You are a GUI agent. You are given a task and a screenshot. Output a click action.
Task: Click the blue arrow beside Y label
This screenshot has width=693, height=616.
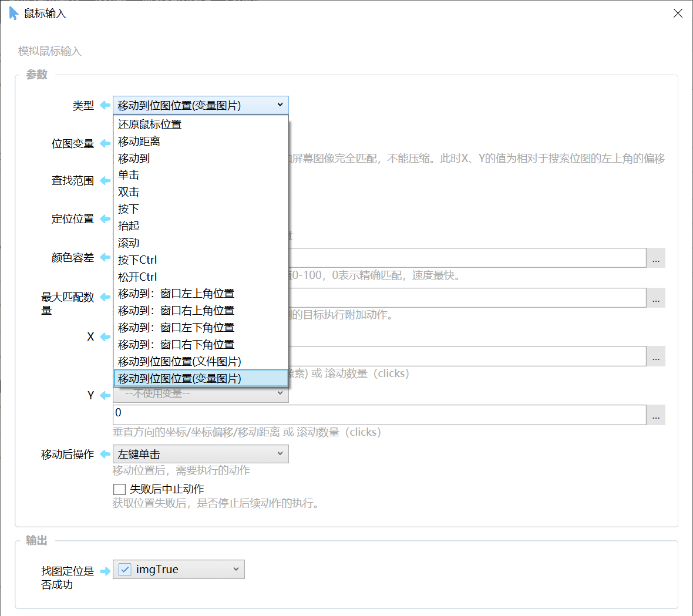tap(105, 395)
